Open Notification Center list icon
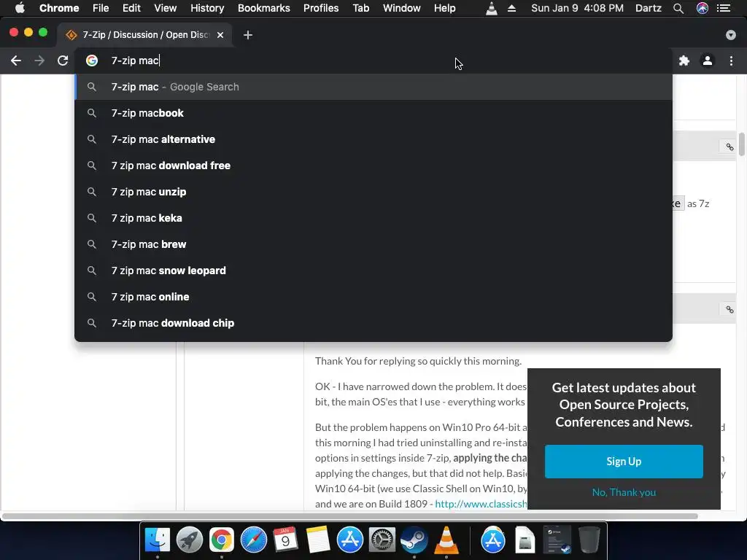 click(724, 8)
